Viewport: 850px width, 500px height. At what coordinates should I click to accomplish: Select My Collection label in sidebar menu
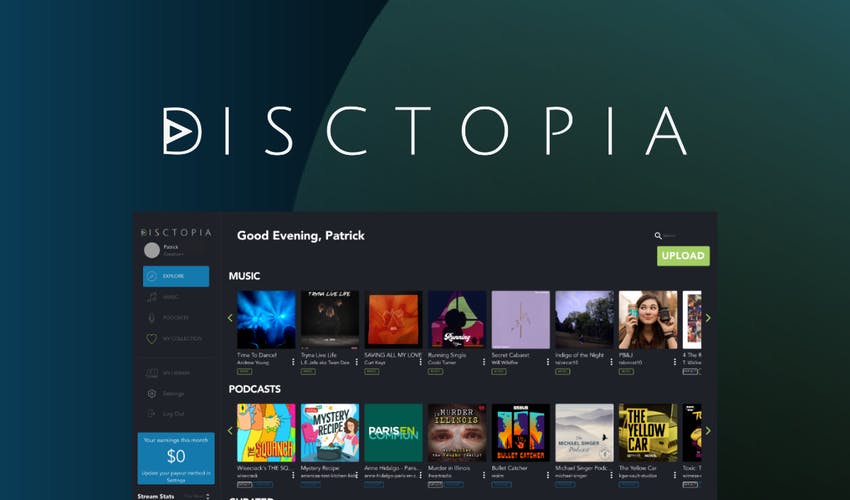coord(182,338)
